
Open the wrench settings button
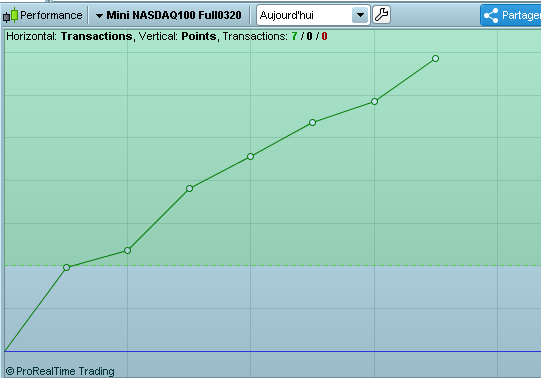click(382, 15)
